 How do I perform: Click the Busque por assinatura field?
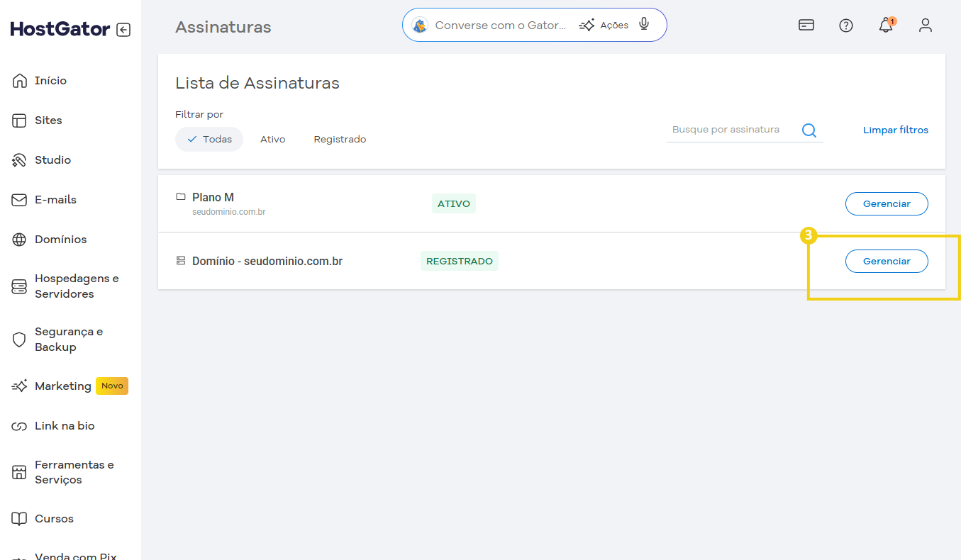coord(731,130)
